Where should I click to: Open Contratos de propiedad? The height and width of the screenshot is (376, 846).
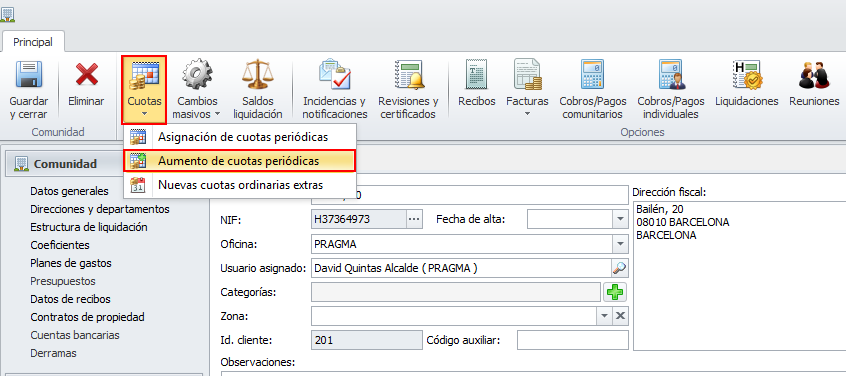pyautogui.click(x=87, y=317)
